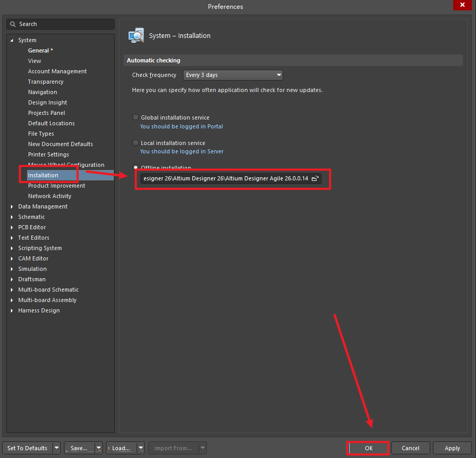476x458 pixels.
Task: Click the browse folder icon in offline path
Action: pos(314,178)
